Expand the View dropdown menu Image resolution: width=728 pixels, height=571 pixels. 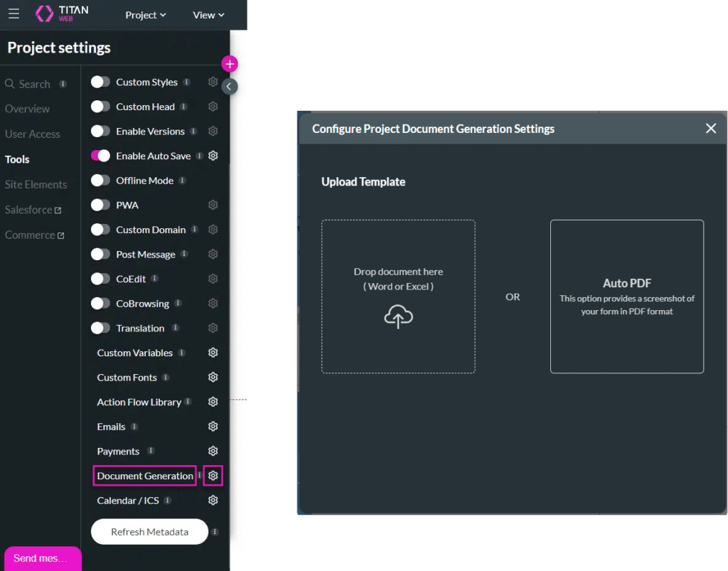[208, 15]
